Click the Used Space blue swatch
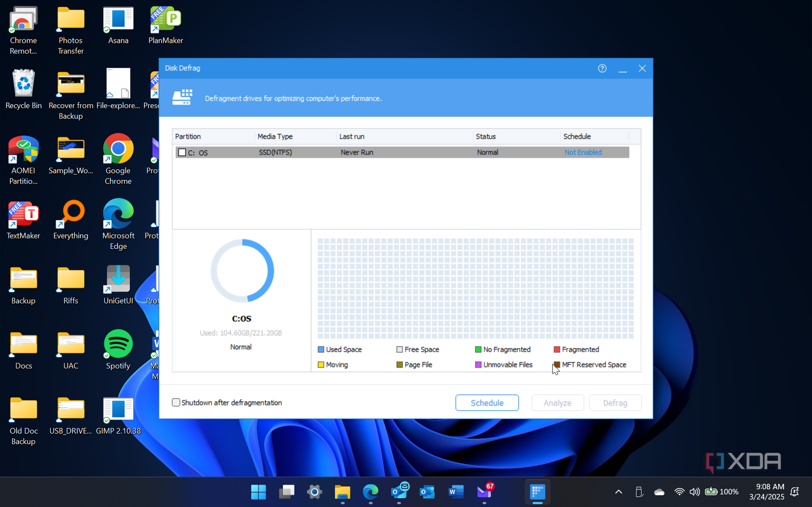This screenshot has width=812, height=507. click(x=321, y=350)
